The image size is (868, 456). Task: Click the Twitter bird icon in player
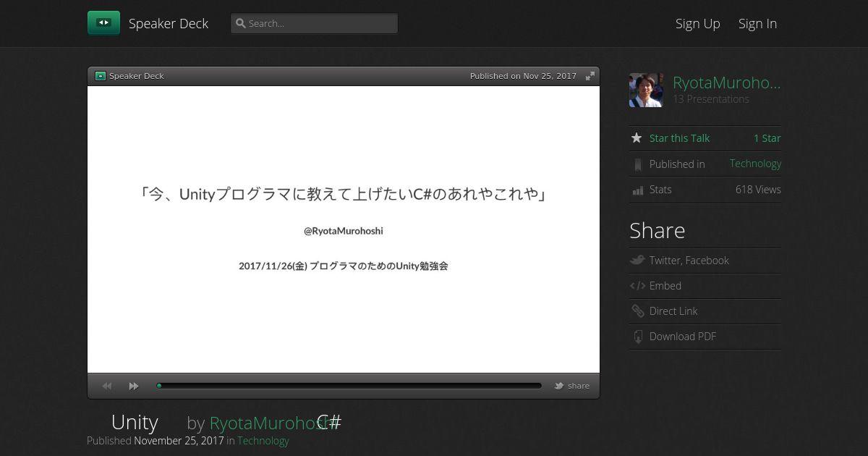point(559,386)
